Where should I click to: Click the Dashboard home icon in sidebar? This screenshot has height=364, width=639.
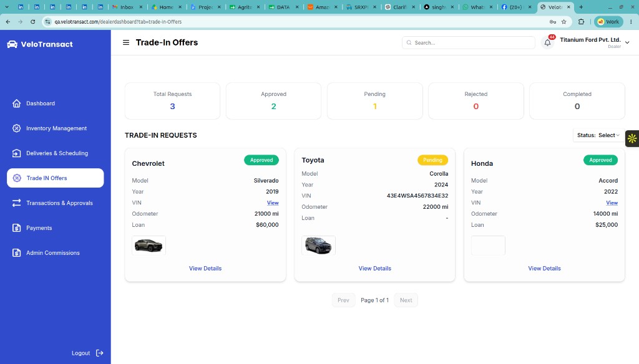coord(16,103)
